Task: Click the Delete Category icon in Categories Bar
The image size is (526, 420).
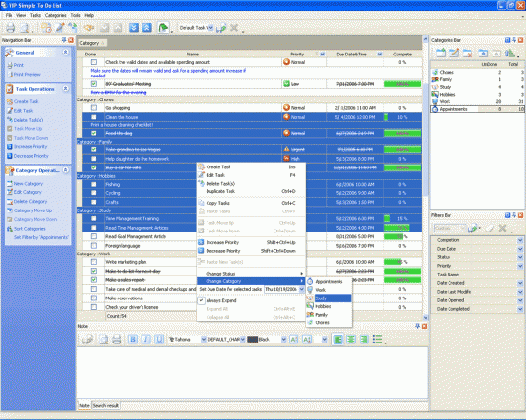Action: (468, 53)
